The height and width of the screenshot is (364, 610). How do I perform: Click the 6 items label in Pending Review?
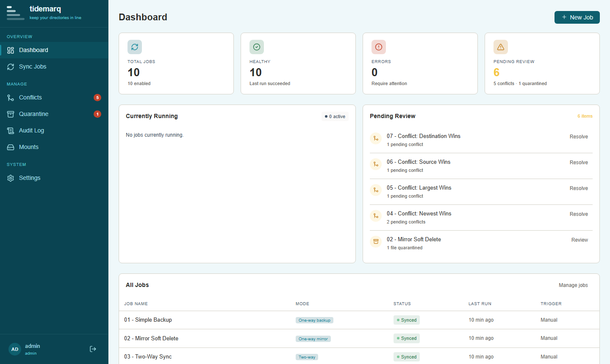pyautogui.click(x=585, y=116)
